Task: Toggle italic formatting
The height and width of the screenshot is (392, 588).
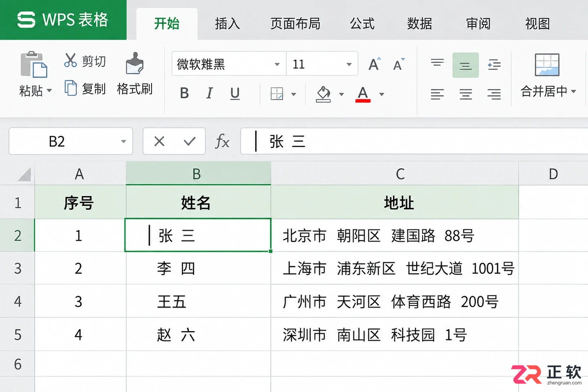Action: [209, 94]
